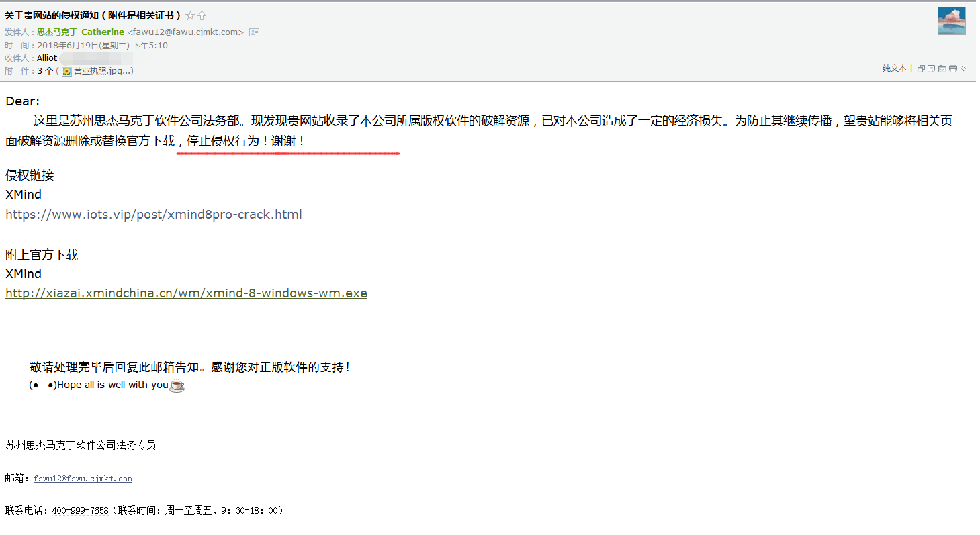980x535 pixels.
Task: Click the sender avatar thumbnail
Action: pyautogui.click(x=951, y=21)
